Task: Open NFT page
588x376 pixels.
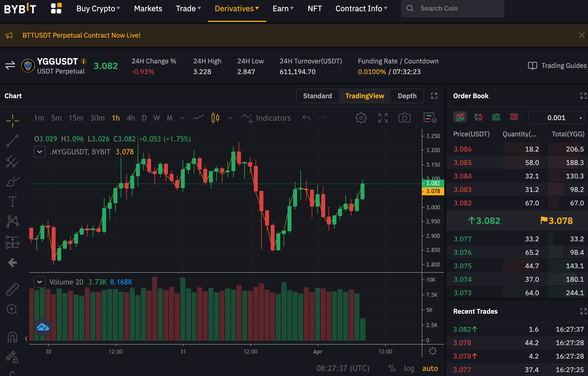Action: coord(315,8)
